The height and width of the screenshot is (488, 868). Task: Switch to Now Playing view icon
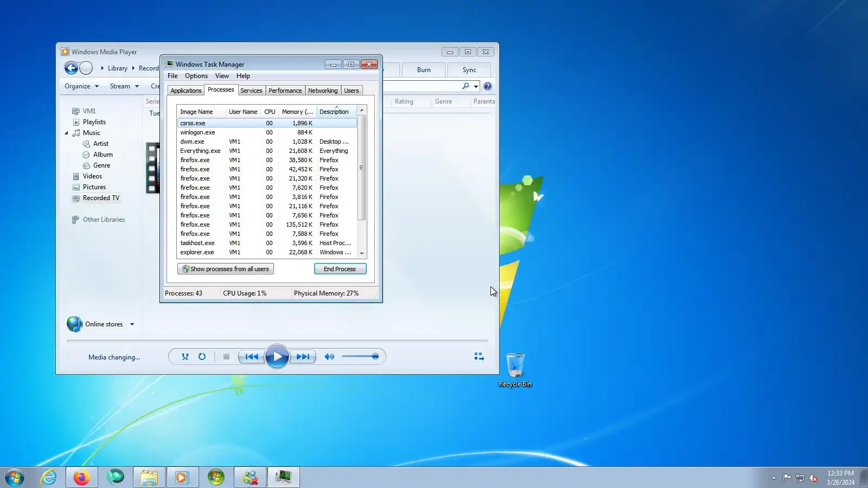click(479, 357)
